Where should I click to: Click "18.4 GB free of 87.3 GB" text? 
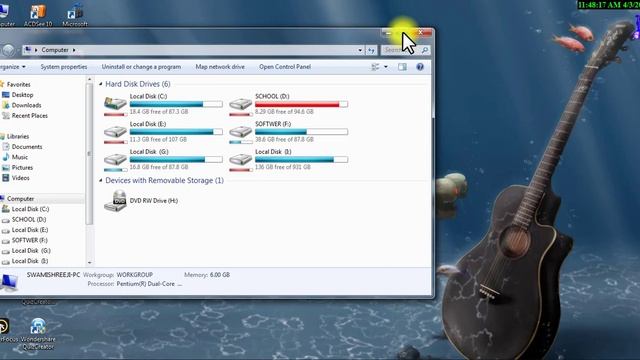[159, 111]
